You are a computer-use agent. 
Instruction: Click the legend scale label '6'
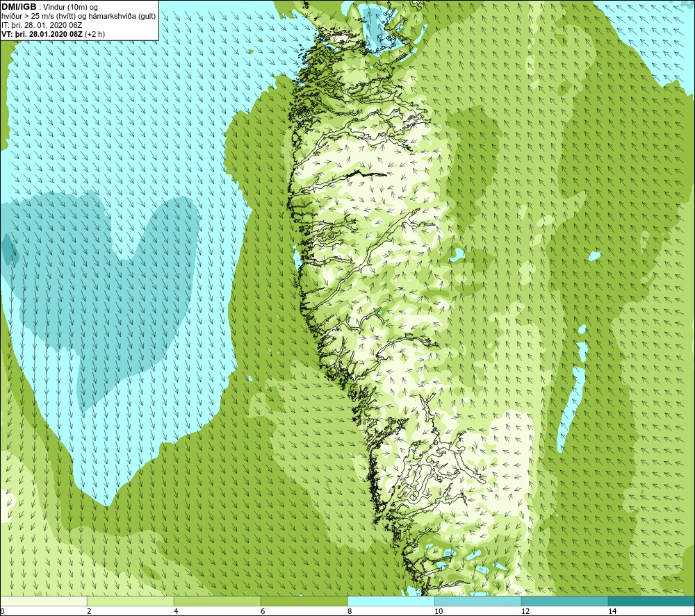click(263, 611)
